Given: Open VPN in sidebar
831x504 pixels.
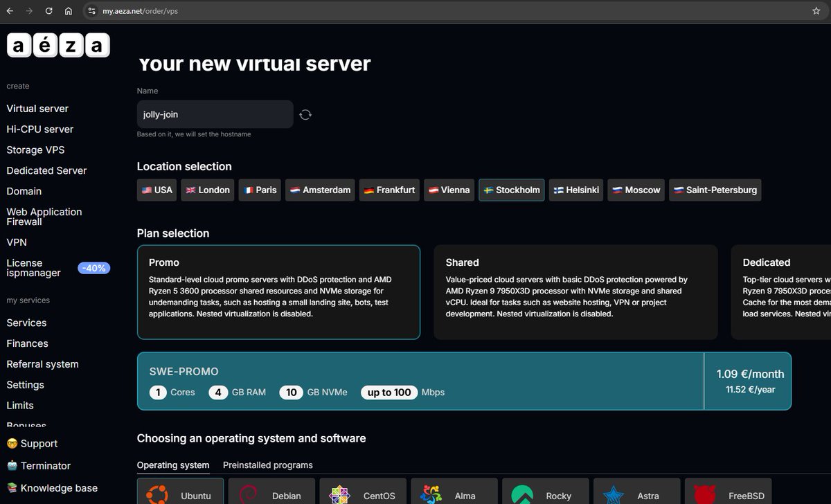Looking at the screenshot, I should [x=17, y=242].
